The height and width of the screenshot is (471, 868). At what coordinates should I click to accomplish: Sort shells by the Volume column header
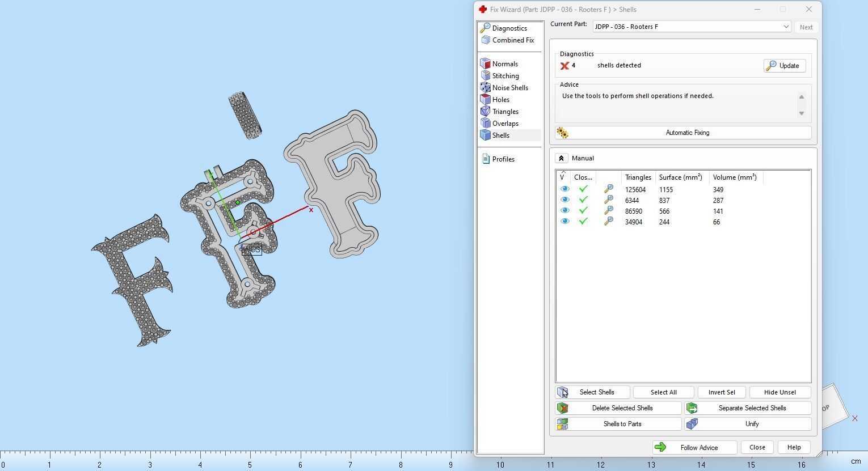[x=736, y=177]
